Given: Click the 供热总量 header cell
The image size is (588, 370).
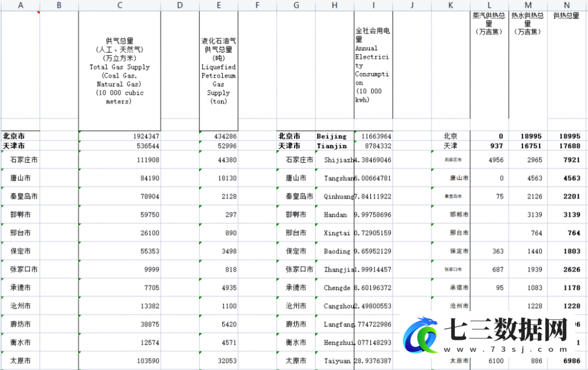Looking at the screenshot, I should 566,65.
